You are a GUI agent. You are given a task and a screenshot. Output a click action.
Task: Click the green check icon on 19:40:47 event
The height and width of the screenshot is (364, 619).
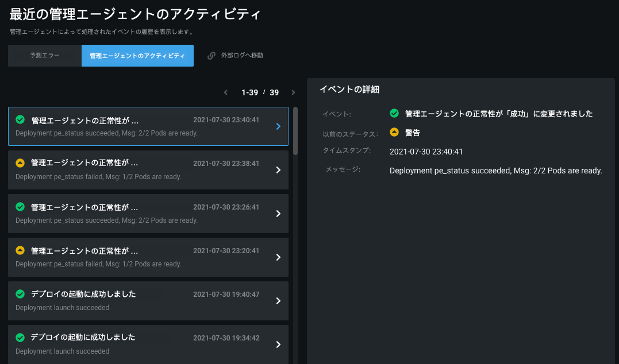pyautogui.click(x=20, y=294)
